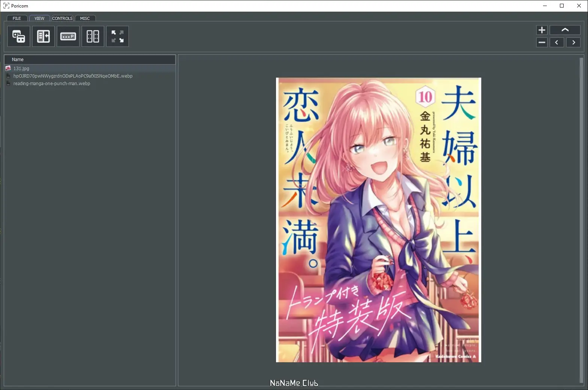The height and width of the screenshot is (390, 588).
Task: Click the upward chevron button
Action: pos(565,30)
